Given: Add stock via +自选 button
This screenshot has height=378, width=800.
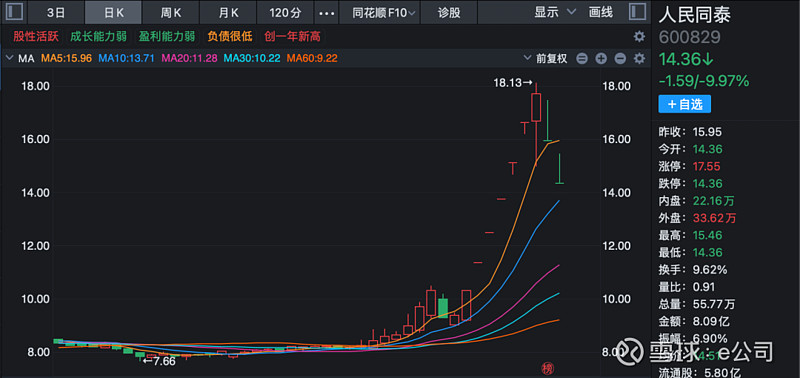Looking at the screenshot, I should tap(684, 105).
